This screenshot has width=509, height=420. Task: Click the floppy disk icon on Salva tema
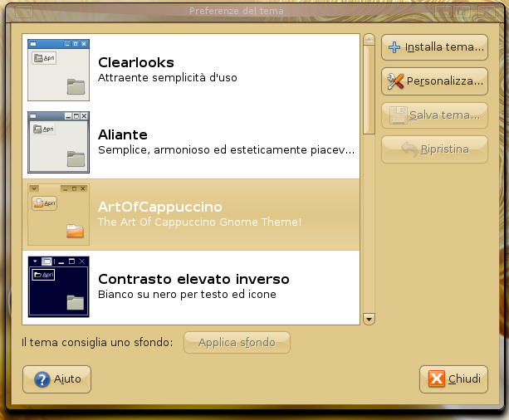point(399,115)
